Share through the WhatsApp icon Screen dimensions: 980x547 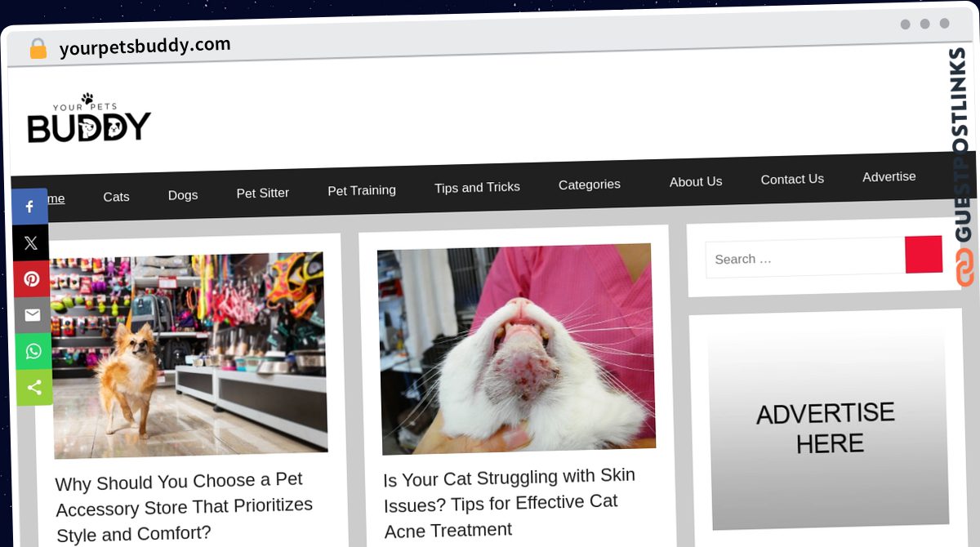(x=33, y=351)
